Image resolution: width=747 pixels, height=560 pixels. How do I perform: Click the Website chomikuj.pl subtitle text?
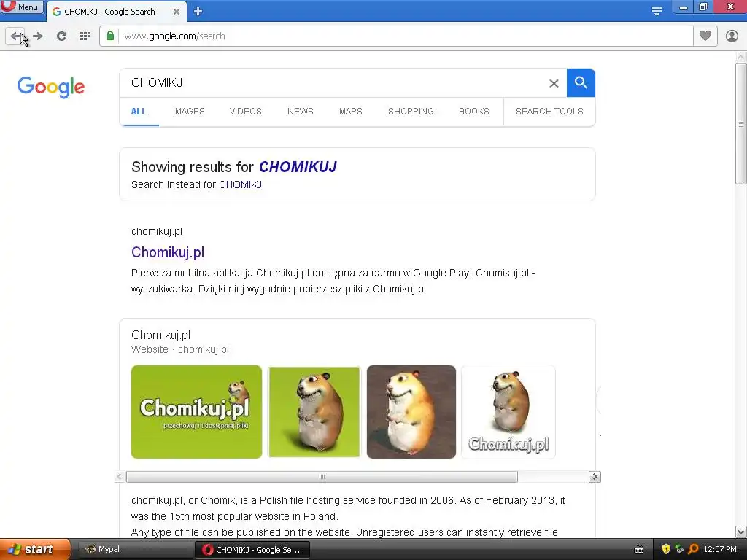pyautogui.click(x=180, y=349)
